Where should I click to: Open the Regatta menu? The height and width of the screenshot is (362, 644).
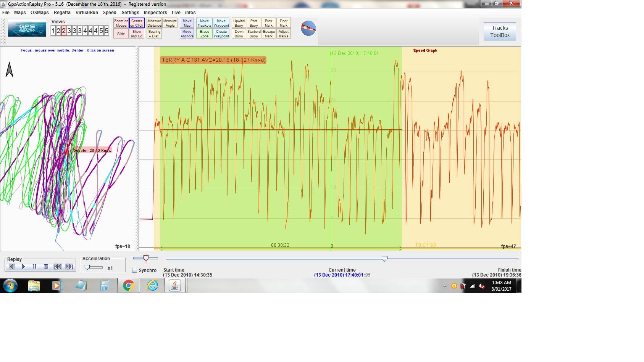tap(62, 13)
